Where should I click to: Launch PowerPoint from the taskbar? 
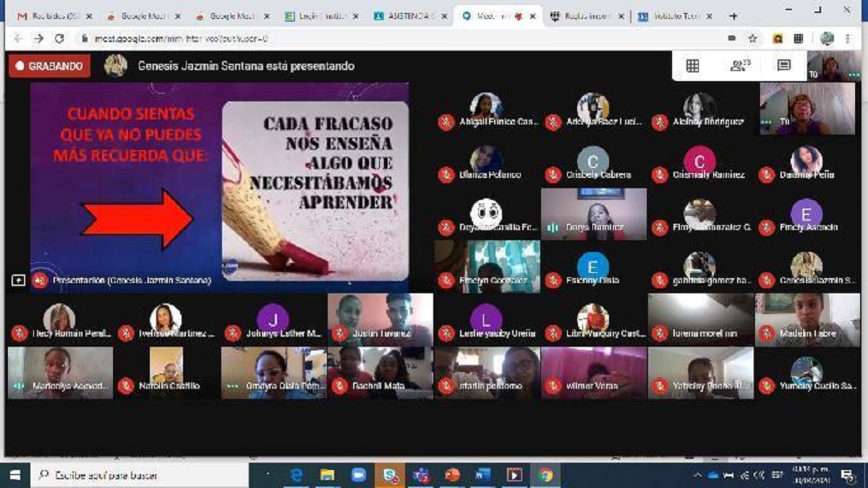click(x=453, y=475)
